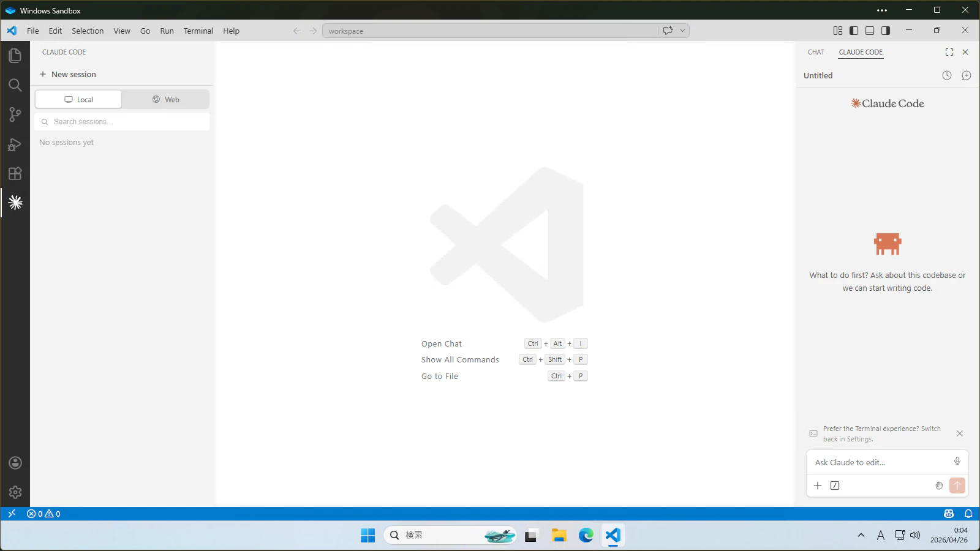Open File Explorer from taskbar

coord(559,535)
